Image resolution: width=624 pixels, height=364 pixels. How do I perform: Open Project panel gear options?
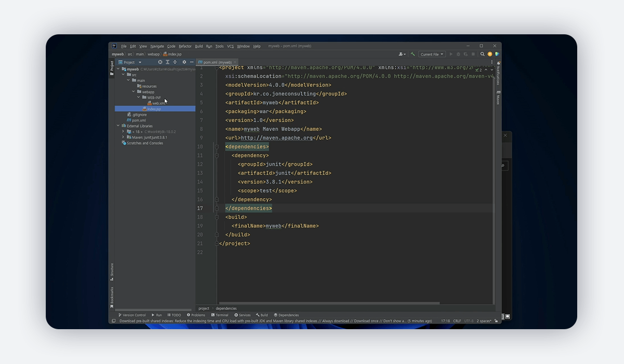184,62
